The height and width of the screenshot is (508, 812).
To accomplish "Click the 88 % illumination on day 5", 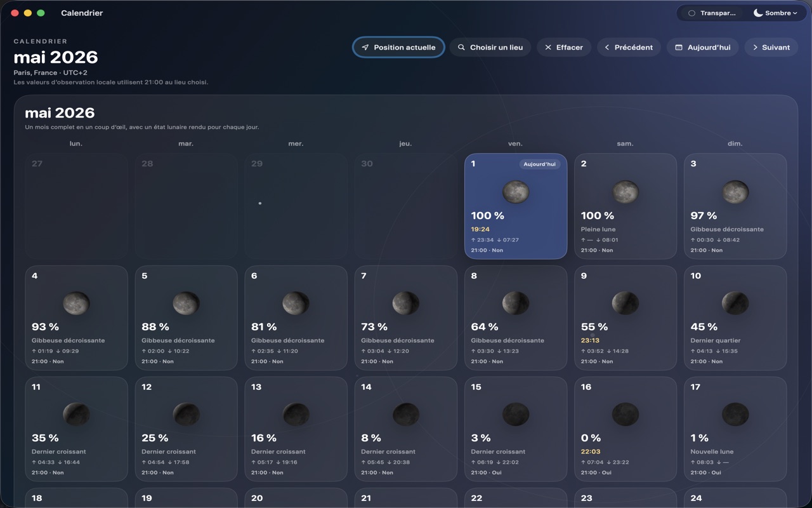I will click(155, 327).
